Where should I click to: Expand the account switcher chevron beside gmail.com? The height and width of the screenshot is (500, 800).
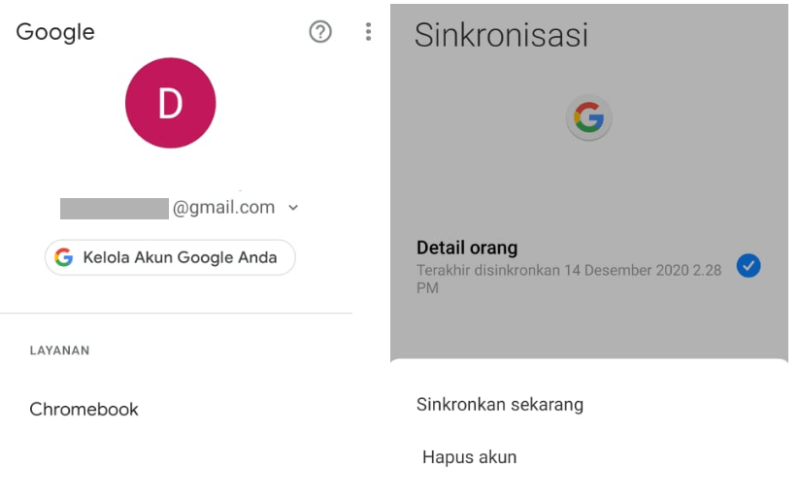pos(293,208)
